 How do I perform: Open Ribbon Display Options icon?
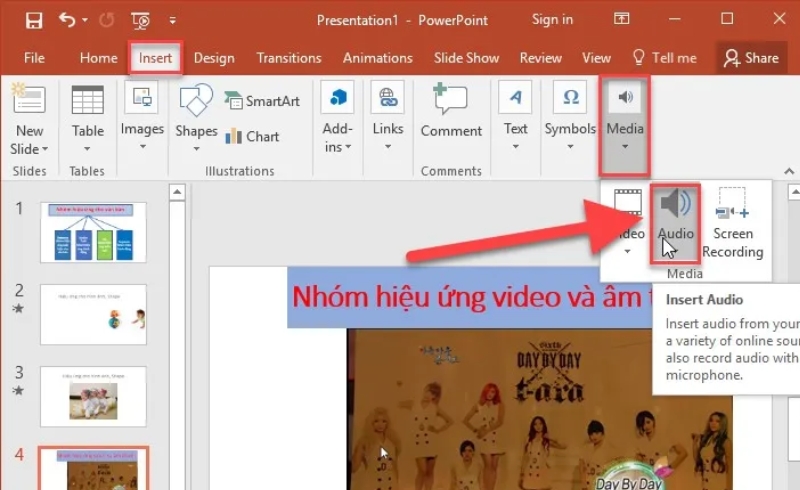(621, 19)
